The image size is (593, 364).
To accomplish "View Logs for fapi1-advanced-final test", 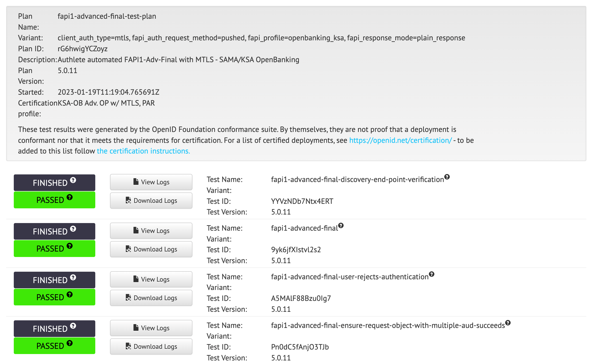I will click(x=151, y=231).
